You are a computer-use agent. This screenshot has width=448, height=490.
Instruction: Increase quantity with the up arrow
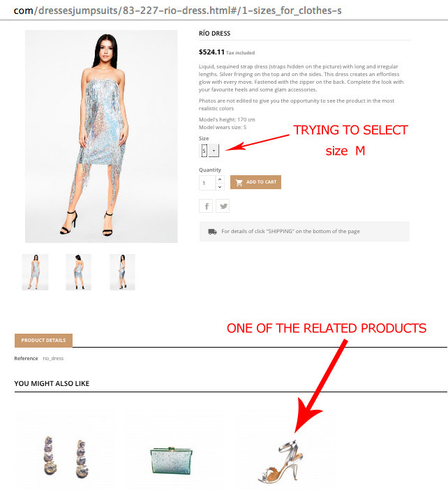point(220,179)
